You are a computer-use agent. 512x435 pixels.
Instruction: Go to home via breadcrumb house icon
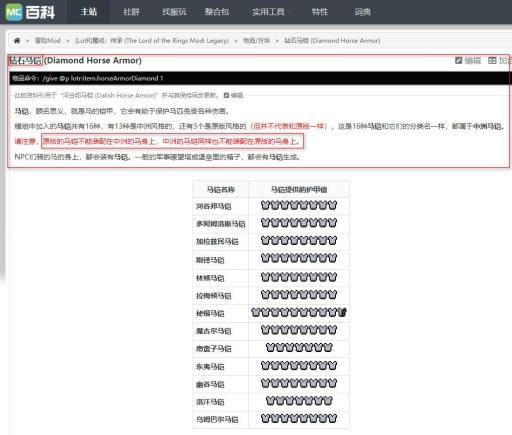[x=17, y=41]
